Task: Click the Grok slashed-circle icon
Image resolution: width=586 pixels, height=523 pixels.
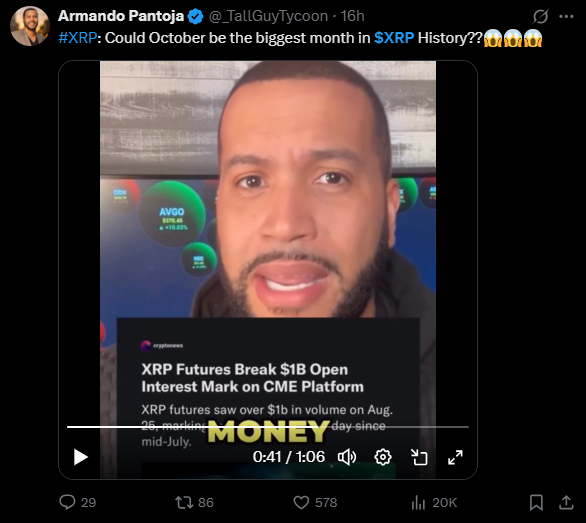Action: pos(540,16)
